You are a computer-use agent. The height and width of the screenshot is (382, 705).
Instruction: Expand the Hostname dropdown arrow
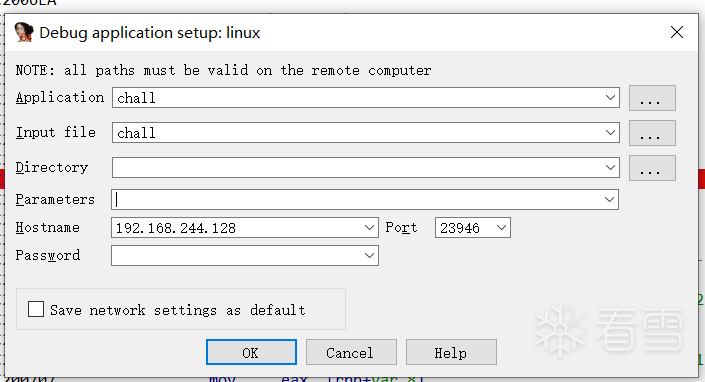pos(369,228)
